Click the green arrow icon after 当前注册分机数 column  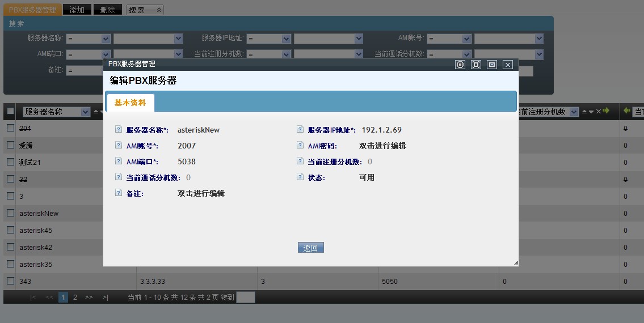(606, 111)
